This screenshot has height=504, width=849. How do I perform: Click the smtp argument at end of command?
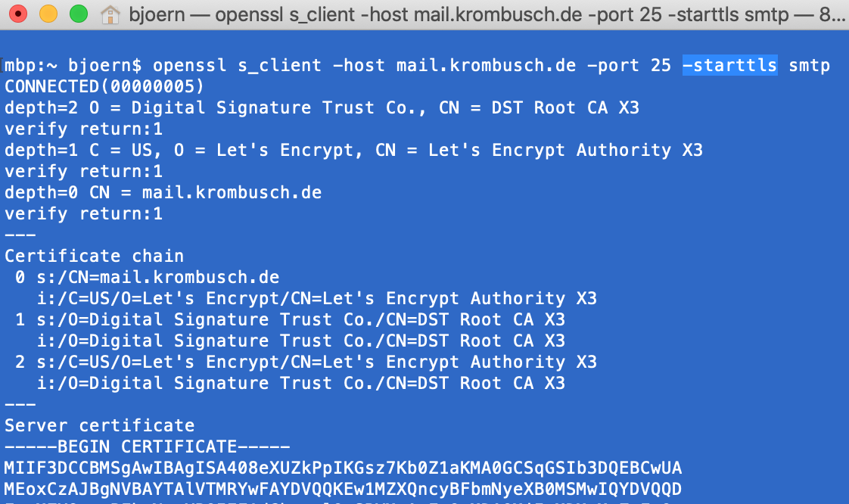point(810,66)
